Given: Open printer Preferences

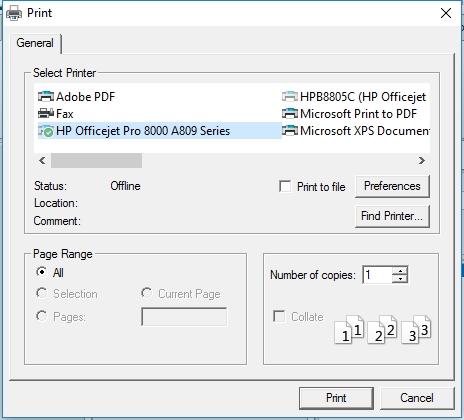Looking at the screenshot, I should pyautogui.click(x=392, y=186).
